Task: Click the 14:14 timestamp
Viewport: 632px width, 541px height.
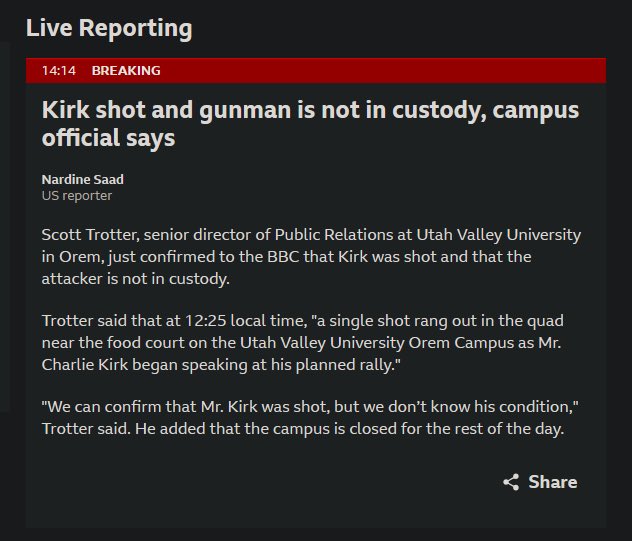Action: tap(59, 71)
